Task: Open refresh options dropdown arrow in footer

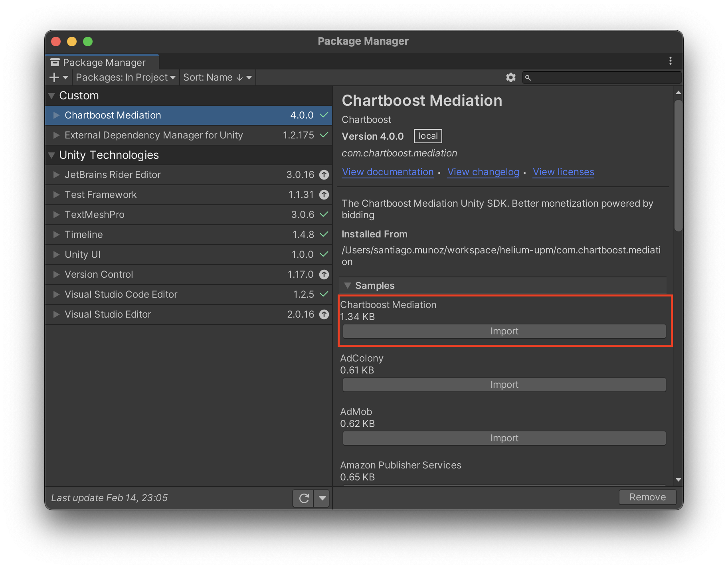Action: (322, 498)
